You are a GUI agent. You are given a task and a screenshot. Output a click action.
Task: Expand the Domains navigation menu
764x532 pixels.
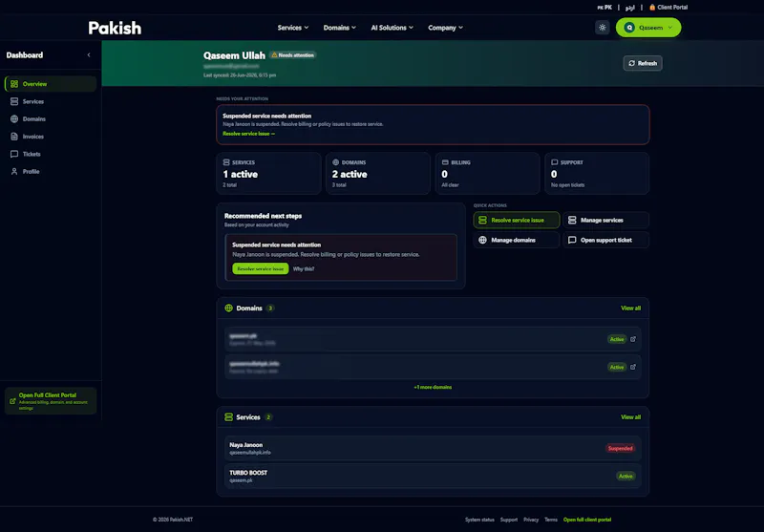(340, 28)
